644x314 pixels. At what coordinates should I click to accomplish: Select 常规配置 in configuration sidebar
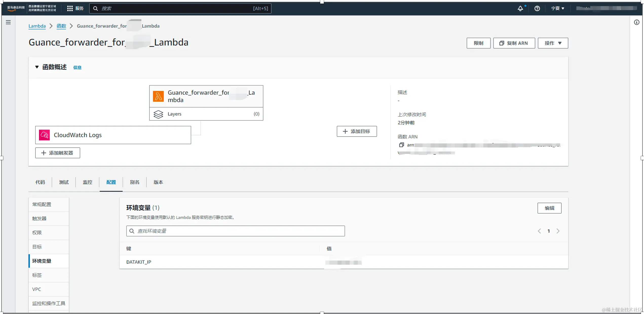(42, 204)
